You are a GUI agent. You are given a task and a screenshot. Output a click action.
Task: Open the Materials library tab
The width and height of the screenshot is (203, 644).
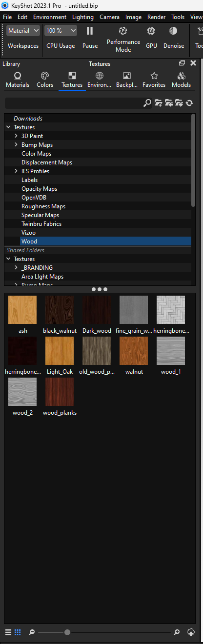[x=18, y=80]
